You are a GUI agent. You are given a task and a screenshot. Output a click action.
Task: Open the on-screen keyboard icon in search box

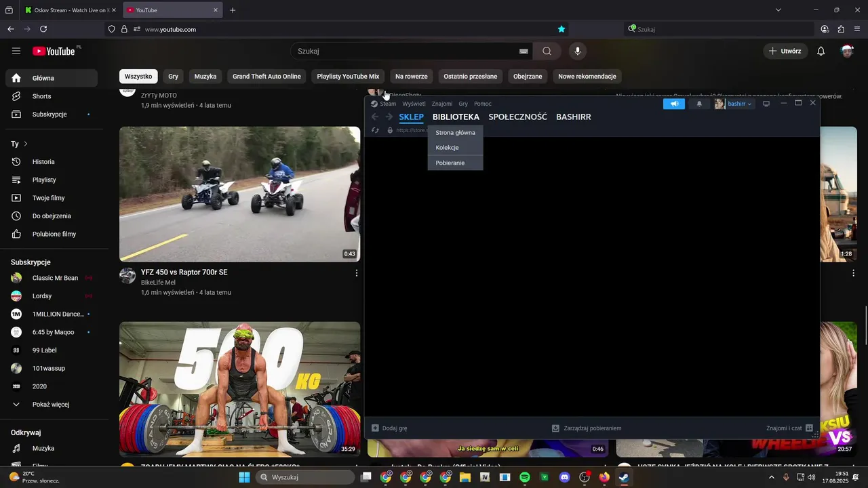[524, 51]
